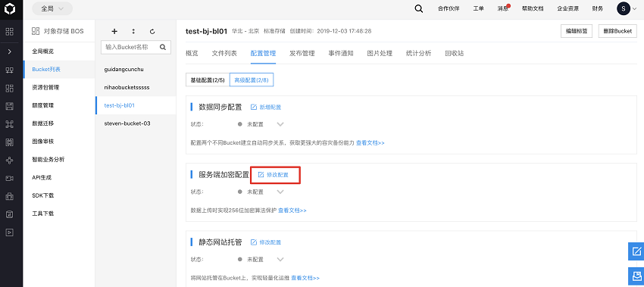Viewport: 644px width, 287px height.
Task: Switch to the 概览 tab
Action: pos(192,53)
